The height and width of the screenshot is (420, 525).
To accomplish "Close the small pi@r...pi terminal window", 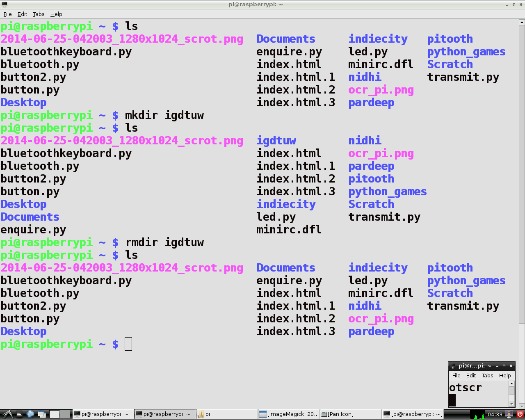I will pyautogui.click(x=511, y=366).
